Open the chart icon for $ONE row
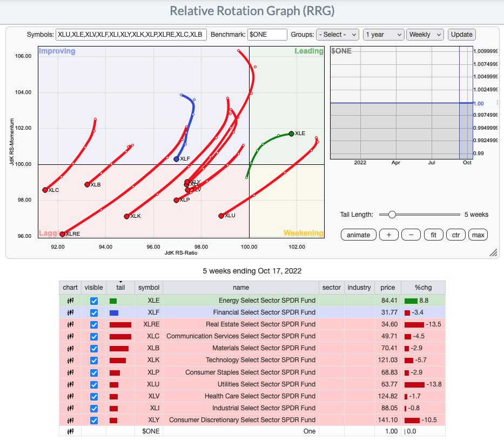Image resolution: width=504 pixels, height=440 pixels. pyautogui.click(x=70, y=431)
